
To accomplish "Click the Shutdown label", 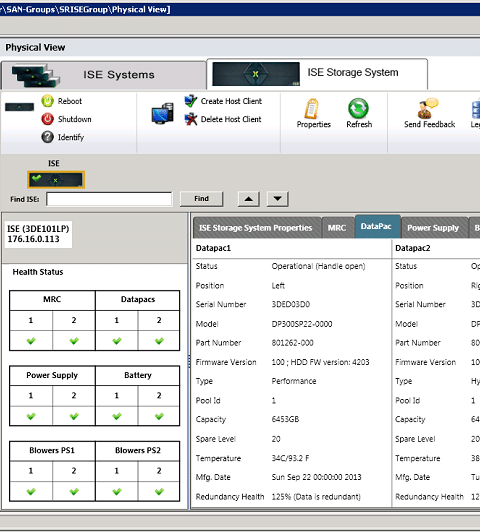I will point(75,119).
